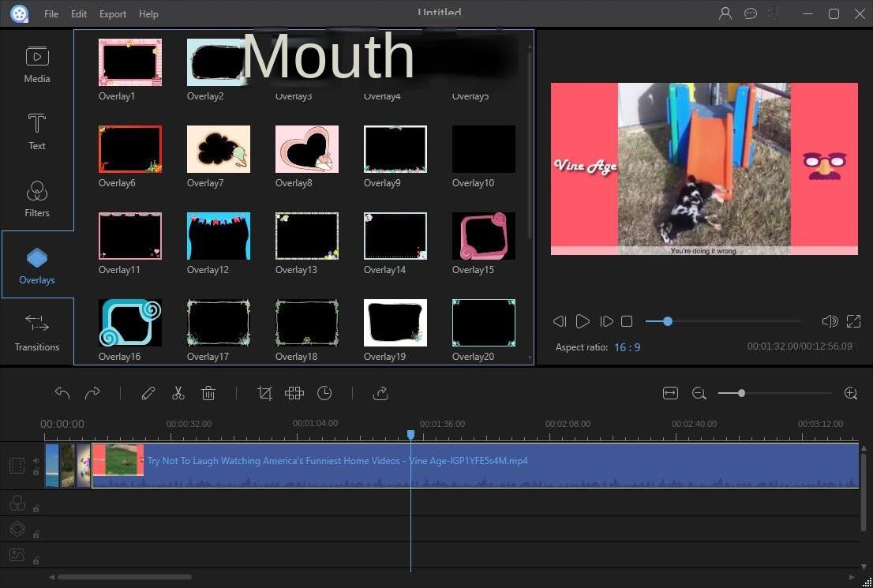Open the Edit menu
Viewport: 873px width, 588px height.
coord(79,14)
